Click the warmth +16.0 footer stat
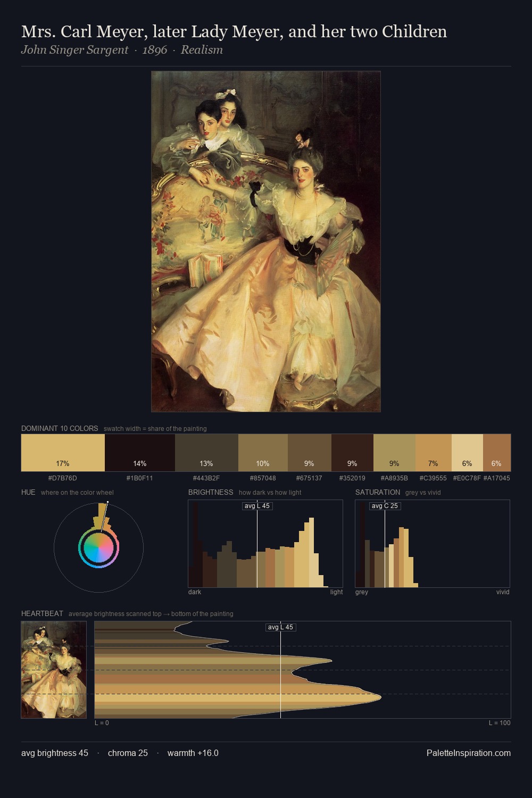The image size is (532, 798). coord(193,753)
